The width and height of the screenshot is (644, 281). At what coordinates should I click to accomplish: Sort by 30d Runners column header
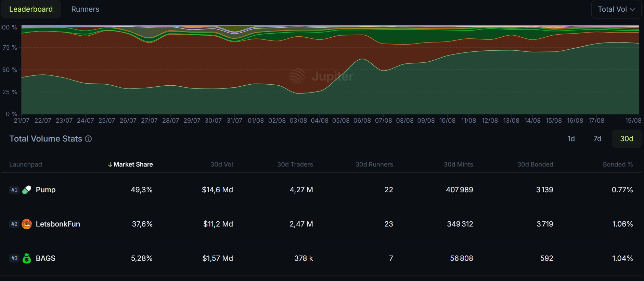[x=374, y=164]
